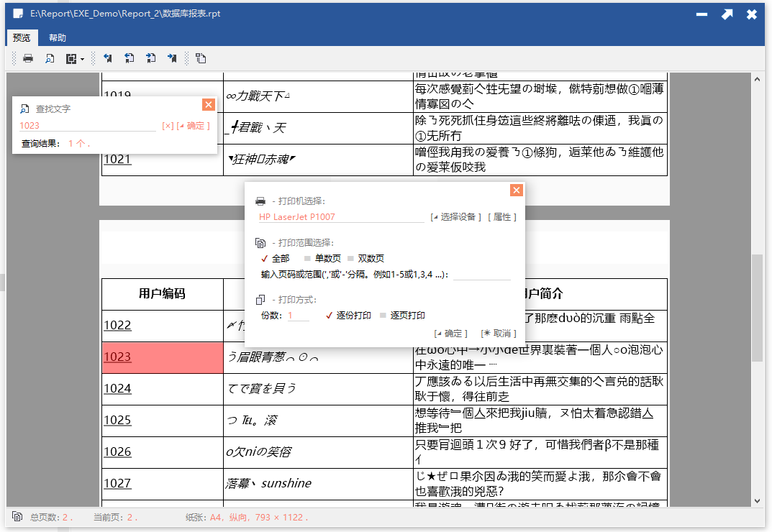
Task: Click the scrollbar up arrow
Action: [x=757, y=79]
